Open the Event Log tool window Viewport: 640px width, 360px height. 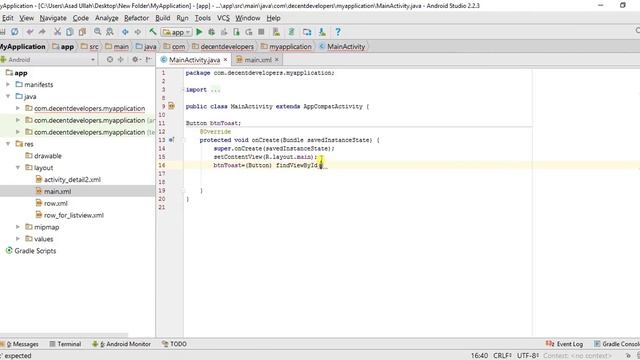coord(564,344)
